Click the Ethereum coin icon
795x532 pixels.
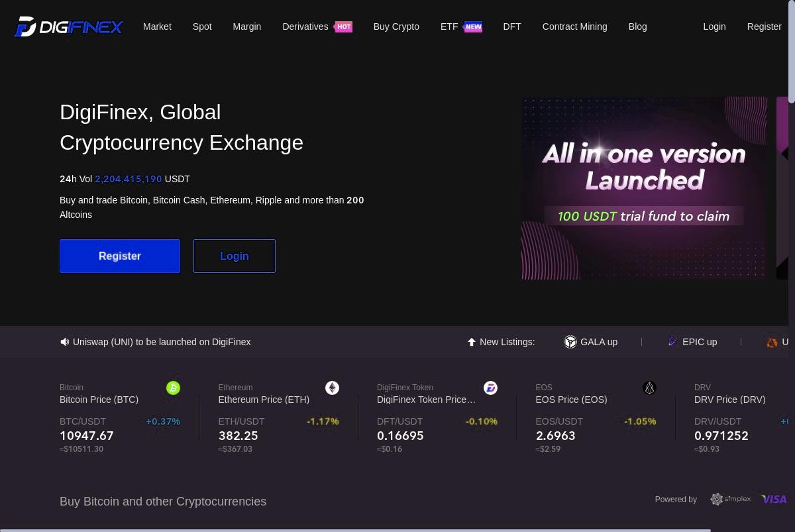pos(332,388)
